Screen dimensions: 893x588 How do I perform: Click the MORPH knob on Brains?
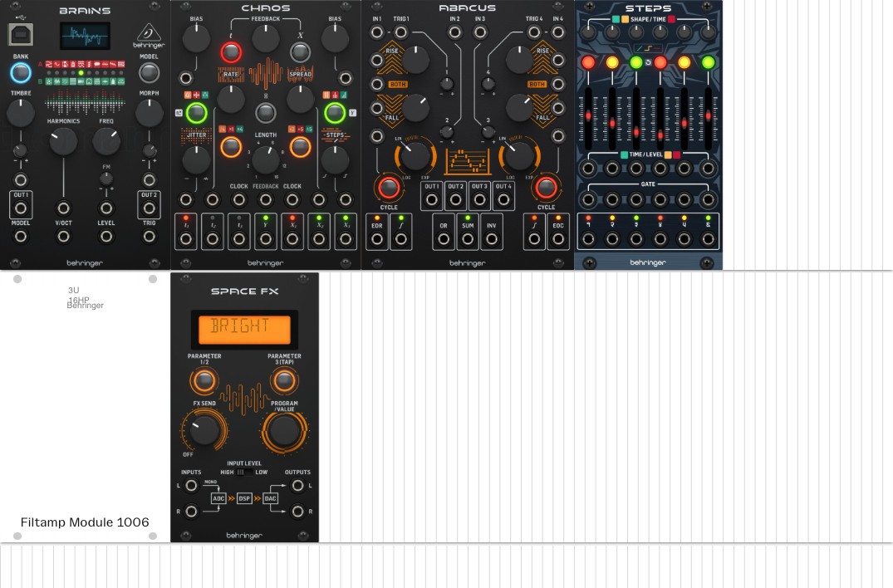[149, 112]
